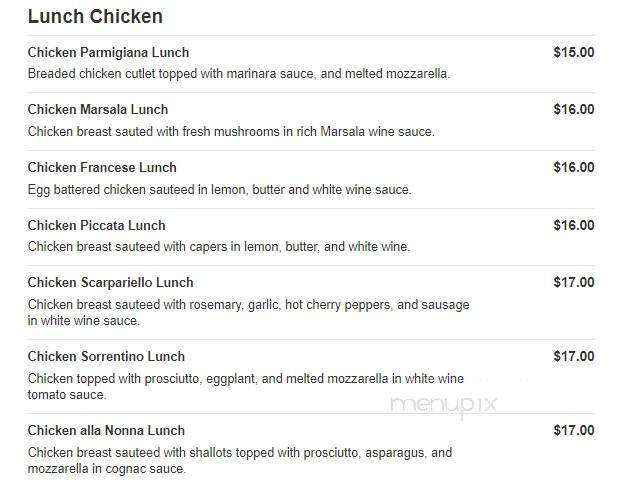Click the Chicken Scarpariello $17.00 price
The height and width of the screenshot is (487, 623).
pyautogui.click(x=573, y=283)
